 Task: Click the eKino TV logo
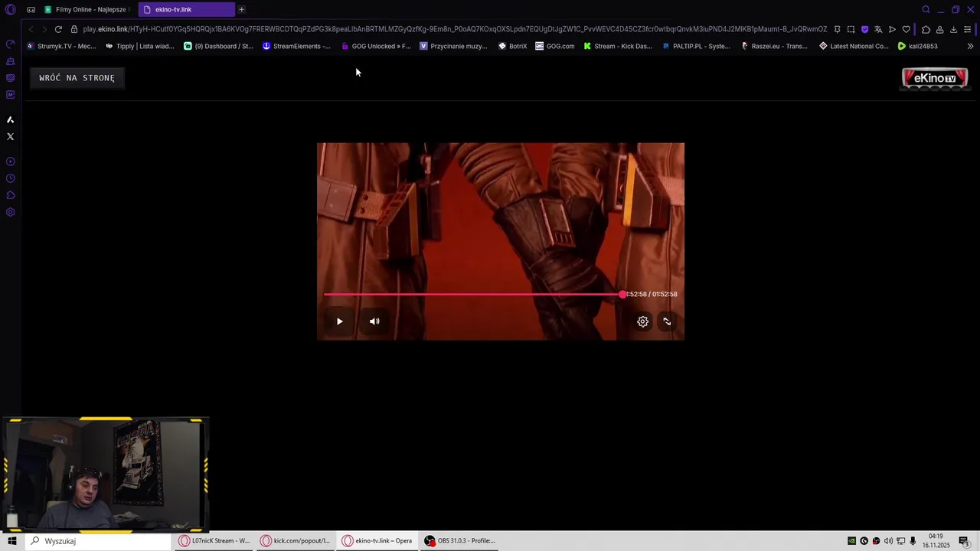click(x=935, y=78)
